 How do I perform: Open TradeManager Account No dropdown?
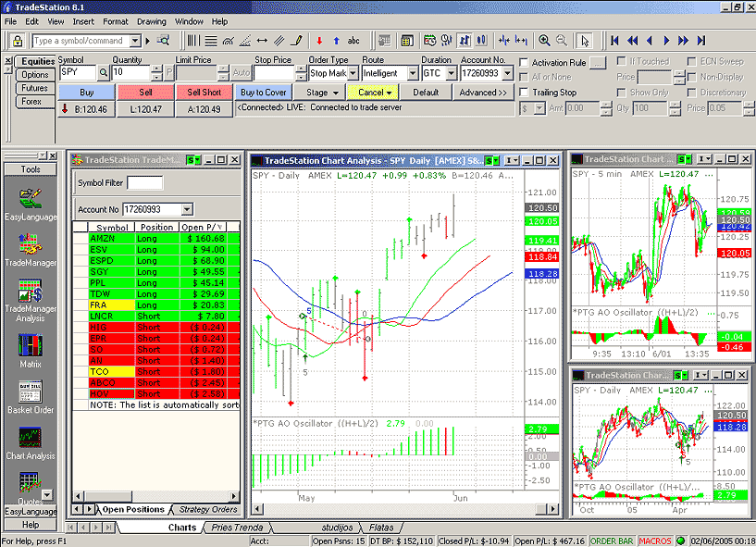coord(187,209)
